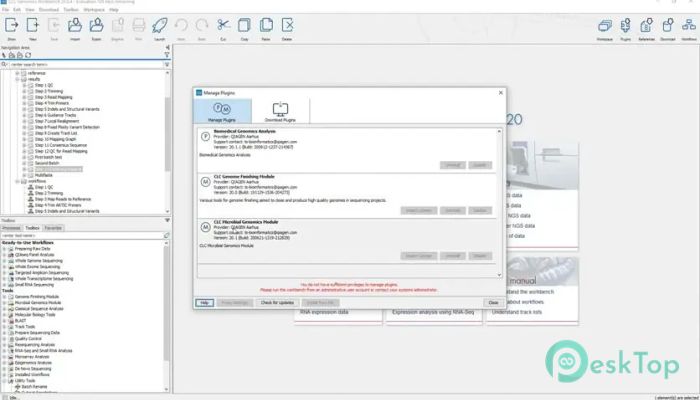Click the Export toolbar icon
The width and height of the screenshot is (700, 400).
pos(96,25)
